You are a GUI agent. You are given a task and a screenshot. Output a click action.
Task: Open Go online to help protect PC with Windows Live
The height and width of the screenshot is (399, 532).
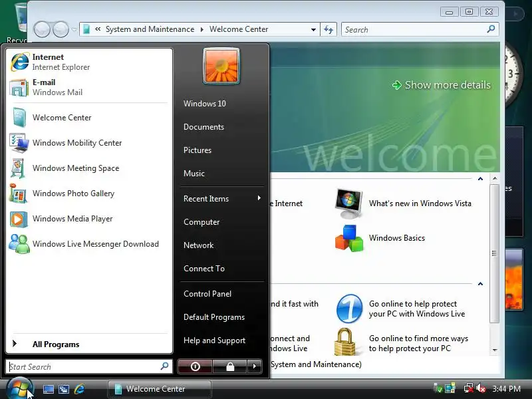click(400, 309)
